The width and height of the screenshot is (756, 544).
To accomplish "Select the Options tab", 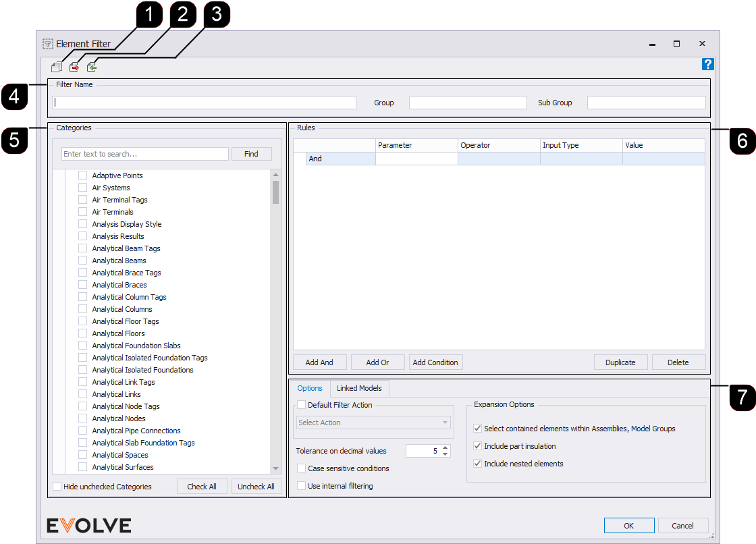I will point(310,388).
